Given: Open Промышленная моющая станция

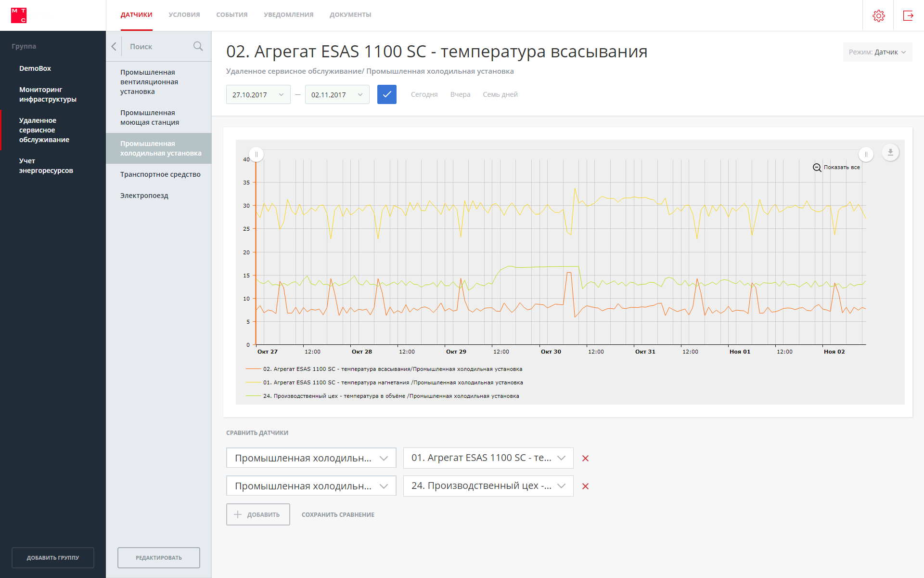Looking at the screenshot, I should (150, 118).
